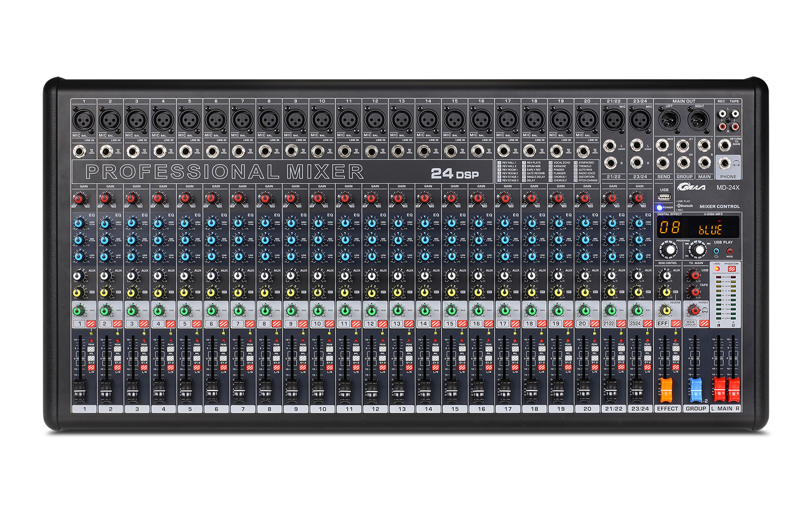Click the red MODE button
Image resolution: width=812 pixels, height=508 pixels.
click(x=730, y=251)
